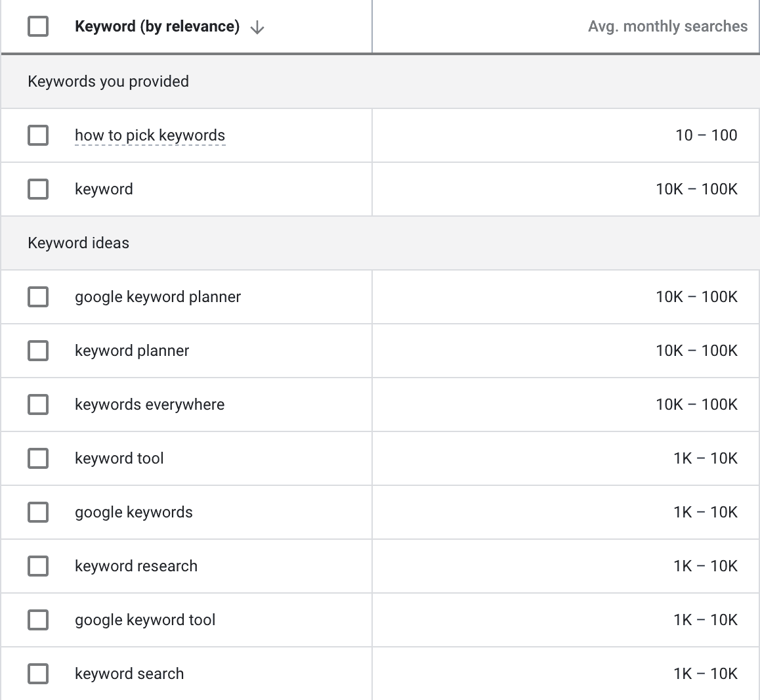
Task: Click the "Keywords you provided" section header
Action: coord(108,81)
